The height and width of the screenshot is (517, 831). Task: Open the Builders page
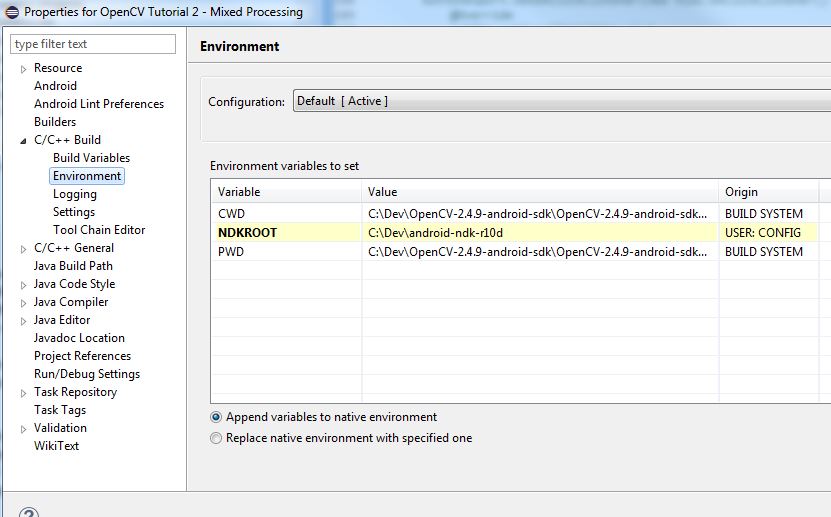[x=55, y=122]
